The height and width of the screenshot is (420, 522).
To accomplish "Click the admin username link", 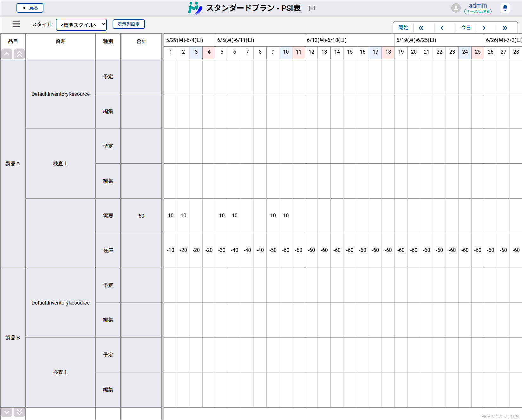I will 478,5.
